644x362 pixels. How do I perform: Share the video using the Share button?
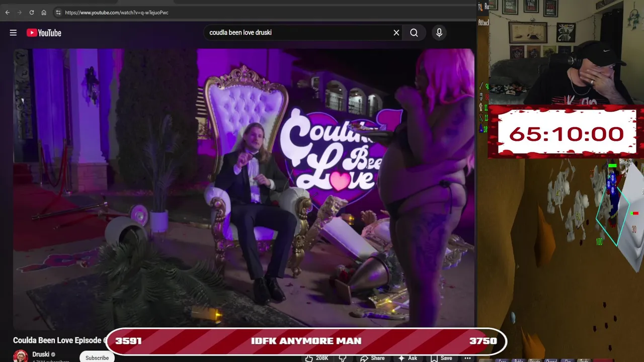tap(372, 358)
